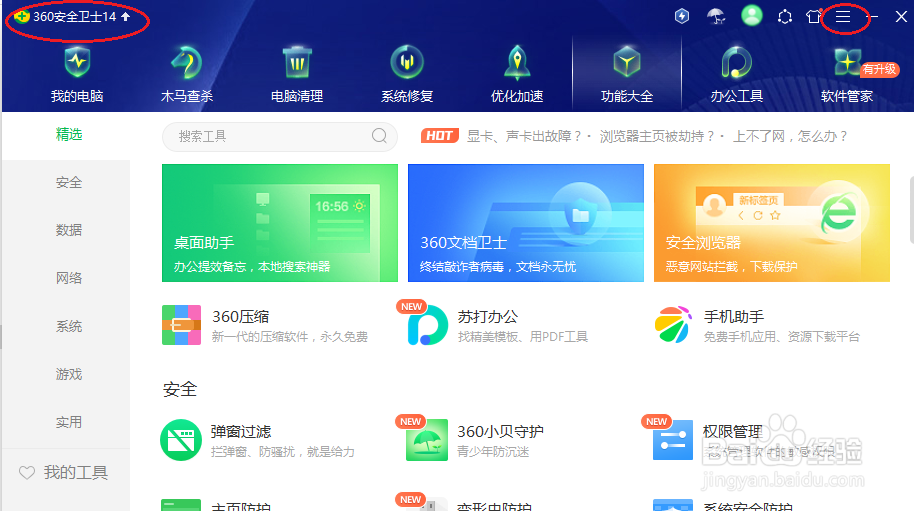The height and width of the screenshot is (511, 914).
Task: Select the 数据 sidebar category
Action: pyautogui.click(x=69, y=230)
